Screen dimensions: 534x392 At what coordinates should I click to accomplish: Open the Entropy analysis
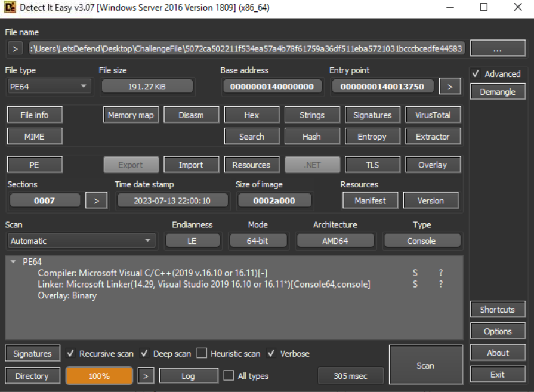click(x=372, y=137)
